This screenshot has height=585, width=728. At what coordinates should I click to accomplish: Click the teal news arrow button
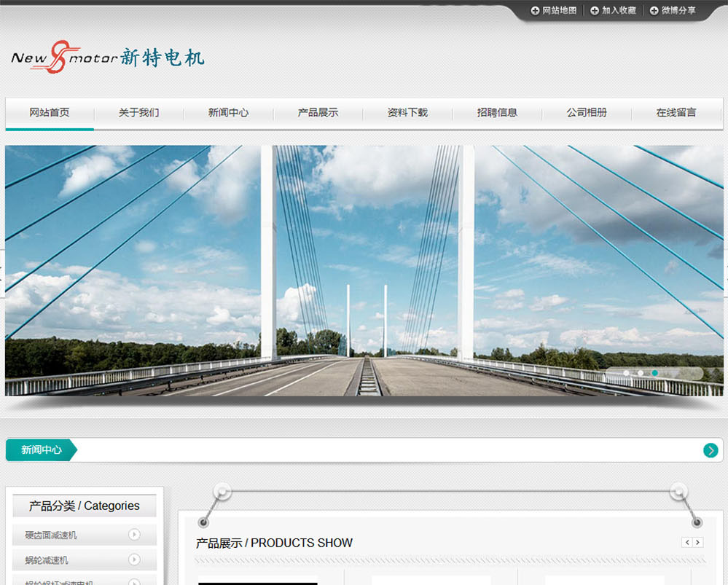click(x=711, y=450)
